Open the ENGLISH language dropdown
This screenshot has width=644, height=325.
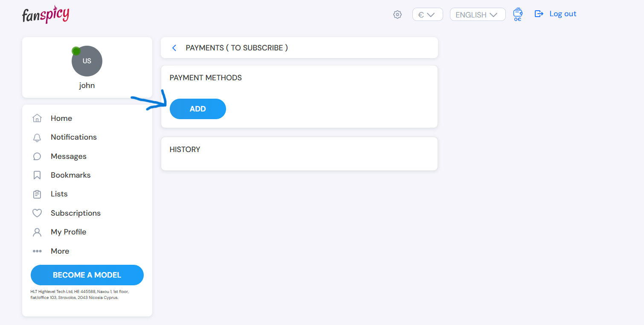point(477,15)
